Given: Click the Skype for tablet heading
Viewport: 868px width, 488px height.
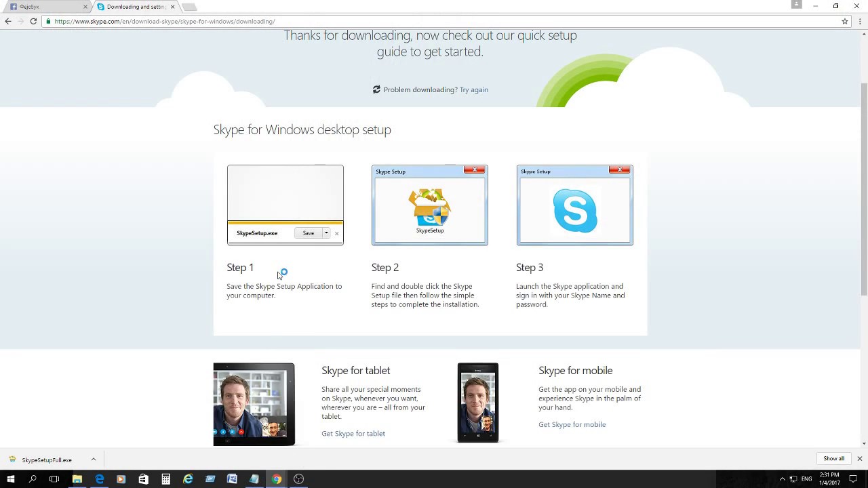Looking at the screenshot, I should pos(355,371).
